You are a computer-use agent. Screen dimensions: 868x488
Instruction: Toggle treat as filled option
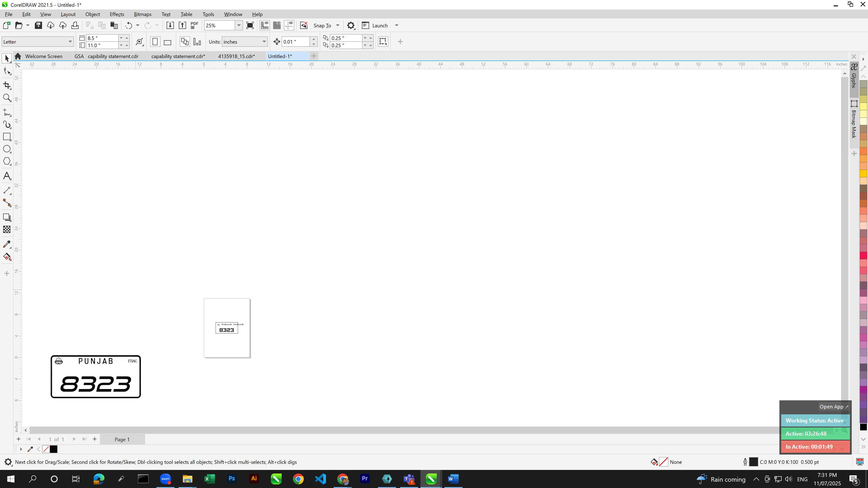383,41
